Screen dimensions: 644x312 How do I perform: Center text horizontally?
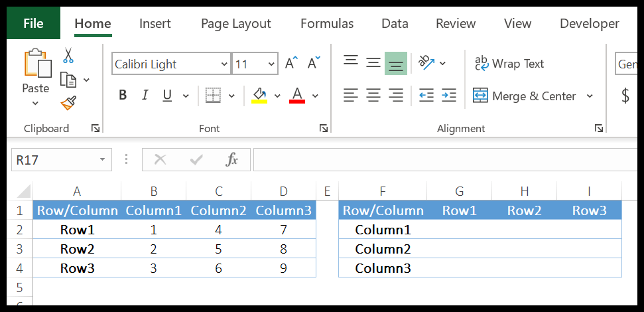pyautogui.click(x=373, y=96)
